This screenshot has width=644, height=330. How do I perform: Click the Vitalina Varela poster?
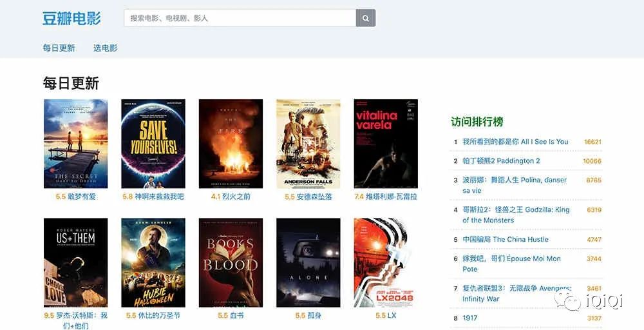point(386,144)
